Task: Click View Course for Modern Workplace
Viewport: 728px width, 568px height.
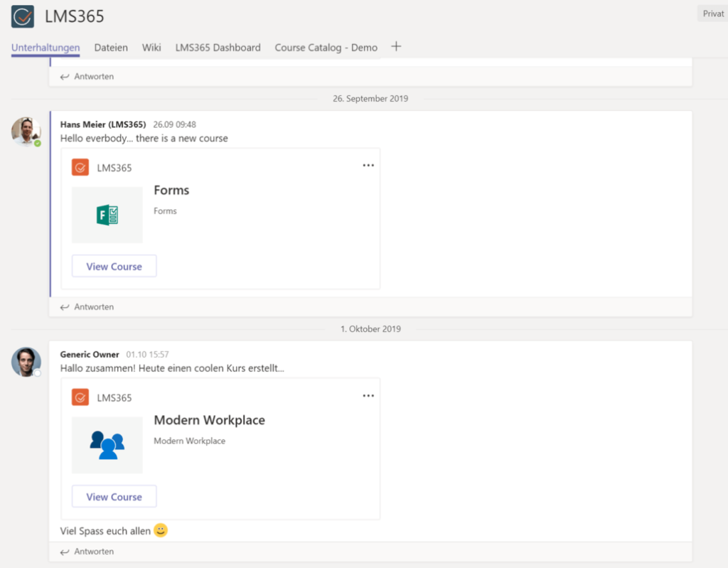Action: pos(114,496)
